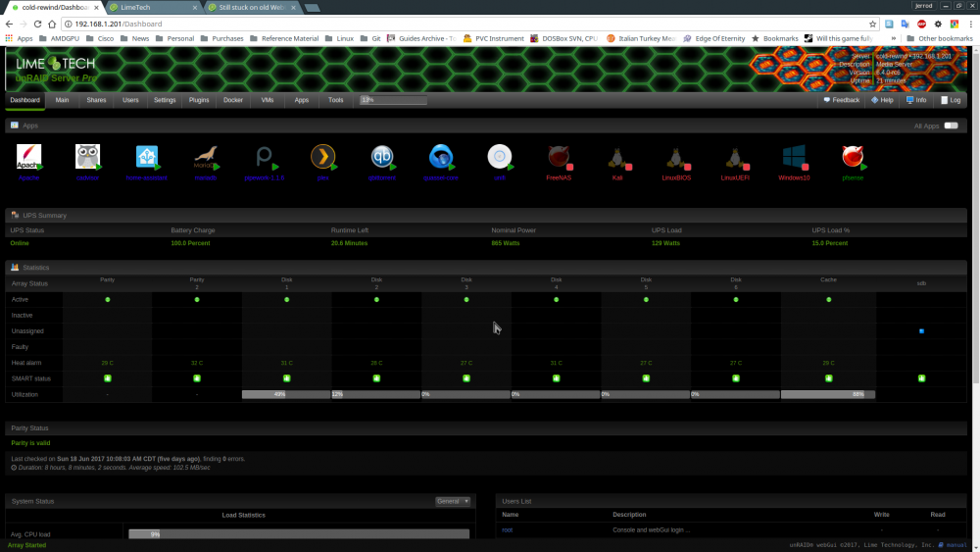
Task: Select the Windows10 VM icon
Action: pos(794,156)
